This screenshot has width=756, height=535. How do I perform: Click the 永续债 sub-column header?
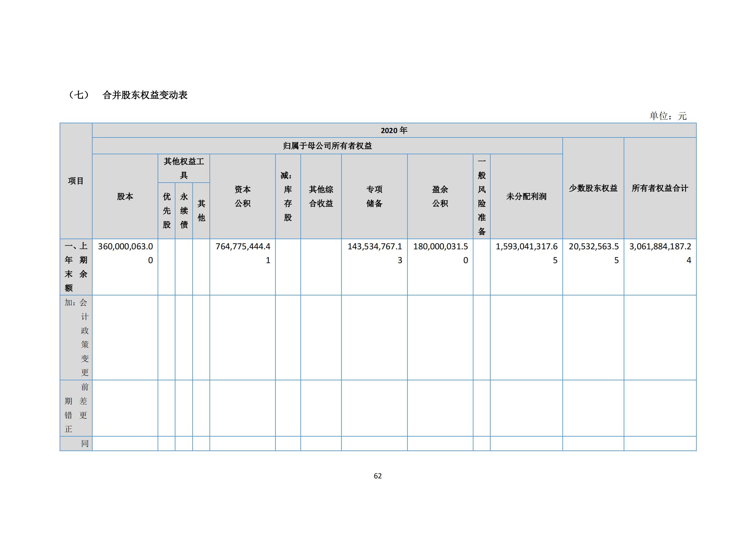tap(184, 211)
